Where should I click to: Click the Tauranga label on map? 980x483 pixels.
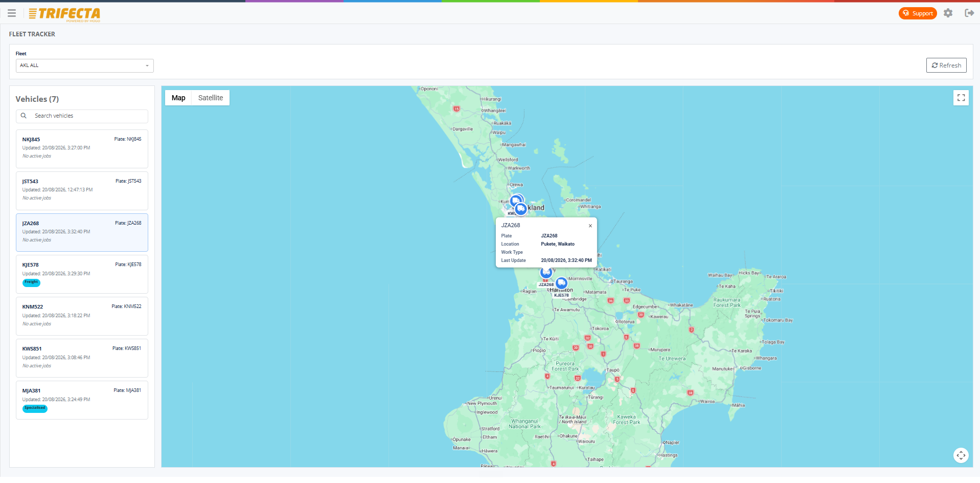(x=623, y=281)
